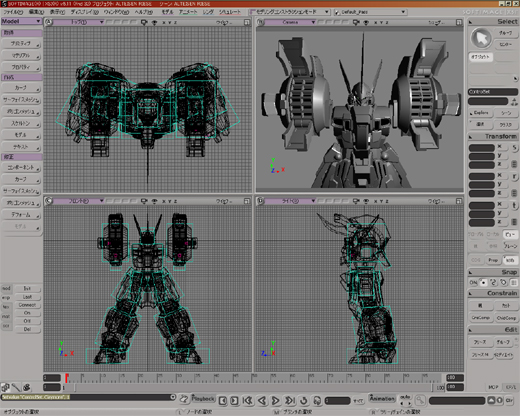
Task: Maximize the Right viewport D
Action: tap(459, 201)
